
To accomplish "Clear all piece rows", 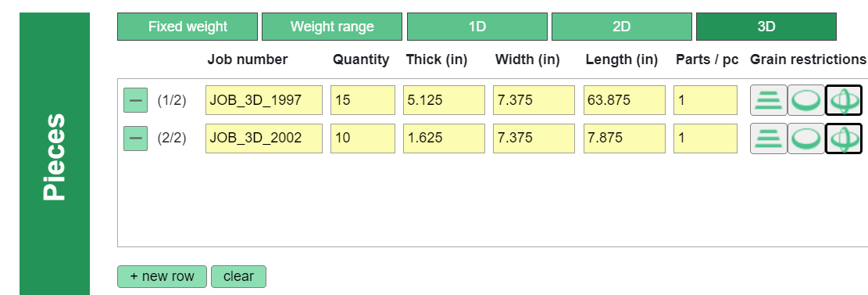I will click(x=238, y=277).
